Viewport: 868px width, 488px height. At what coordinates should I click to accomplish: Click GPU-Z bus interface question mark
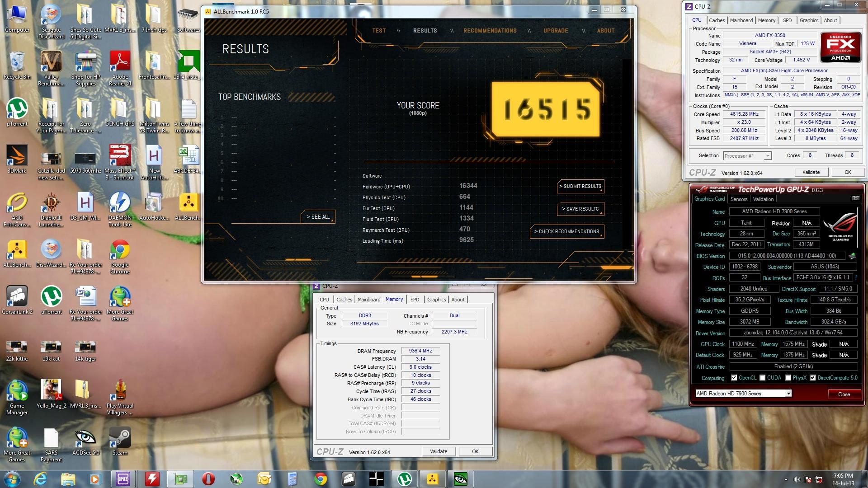click(x=856, y=277)
